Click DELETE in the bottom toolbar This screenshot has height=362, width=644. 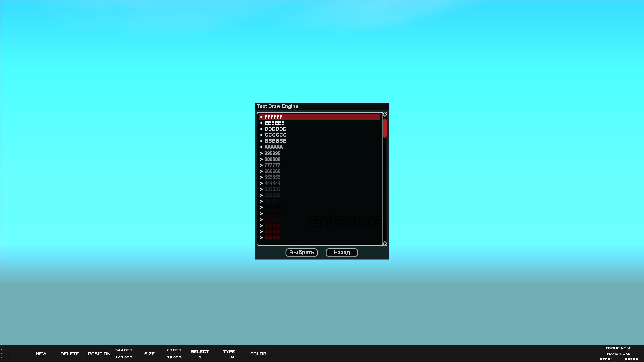(x=70, y=354)
